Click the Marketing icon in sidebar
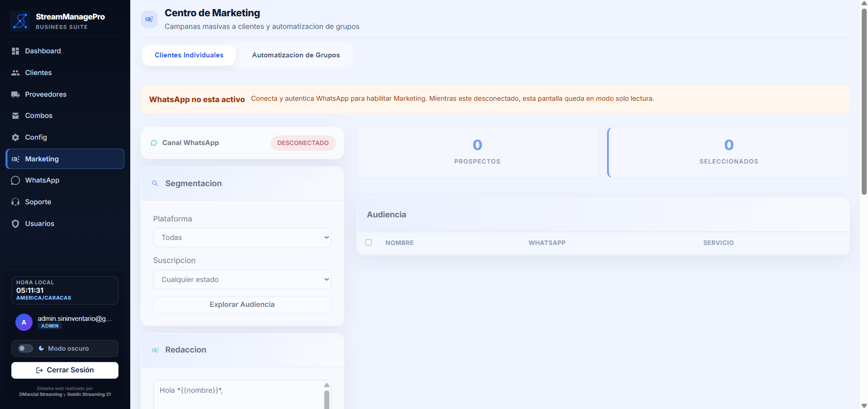 pyautogui.click(x=15, y=159)
